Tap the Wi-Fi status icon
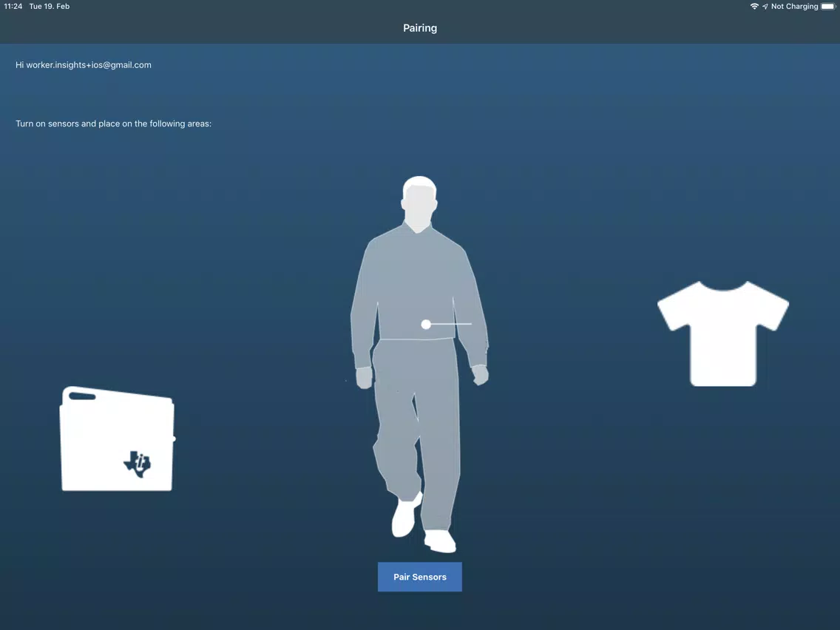 click(754, 7)
